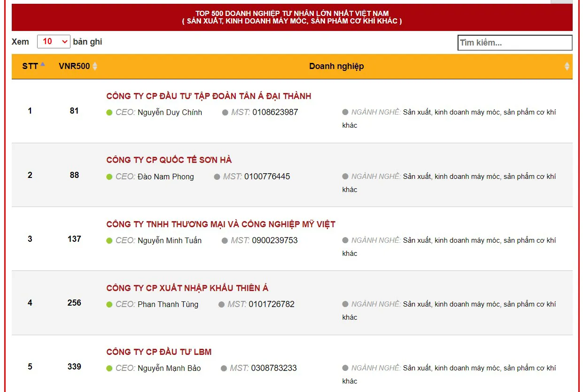
Task: Click green CEO bullet for Đào Nam Phong
Action: [x=109, y=177]
